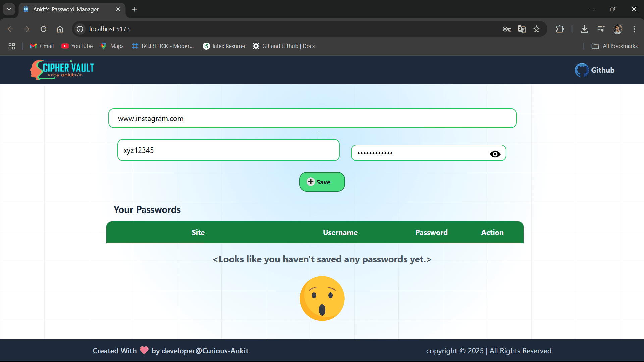644x362 pixels.
Task: Open Chrome downloads icon
Action: (x=584, y=29)
